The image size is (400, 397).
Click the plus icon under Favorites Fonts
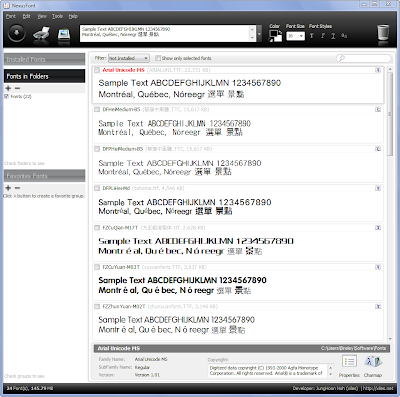pyautogui.click(x=8, y=188)
